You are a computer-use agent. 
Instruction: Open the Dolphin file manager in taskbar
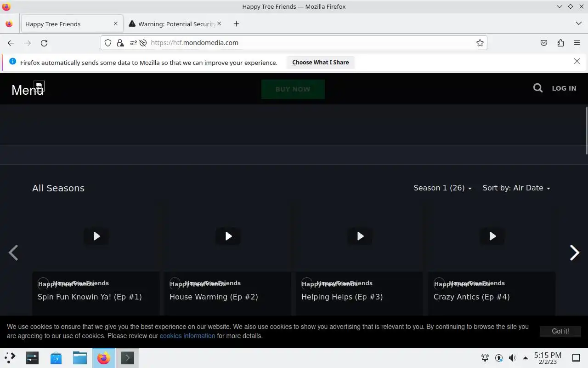80,357
